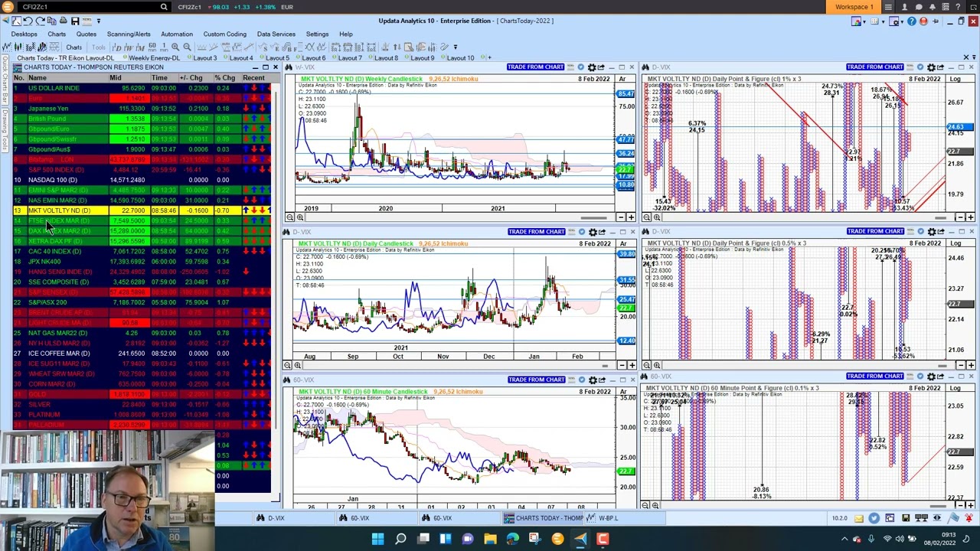Set chart to Monthly with 1M icon

pos(140,47)
